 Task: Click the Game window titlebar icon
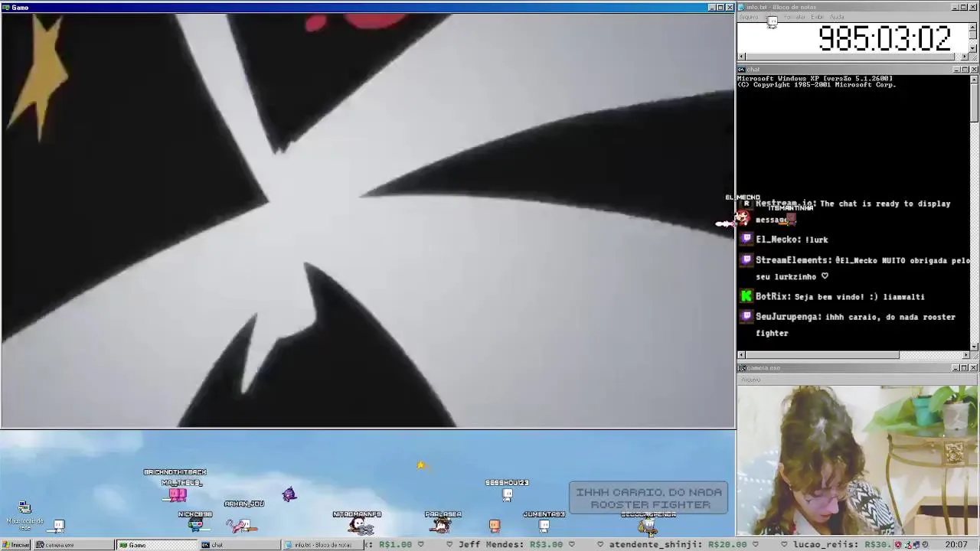pyautogui.click(x=5, y=7)
